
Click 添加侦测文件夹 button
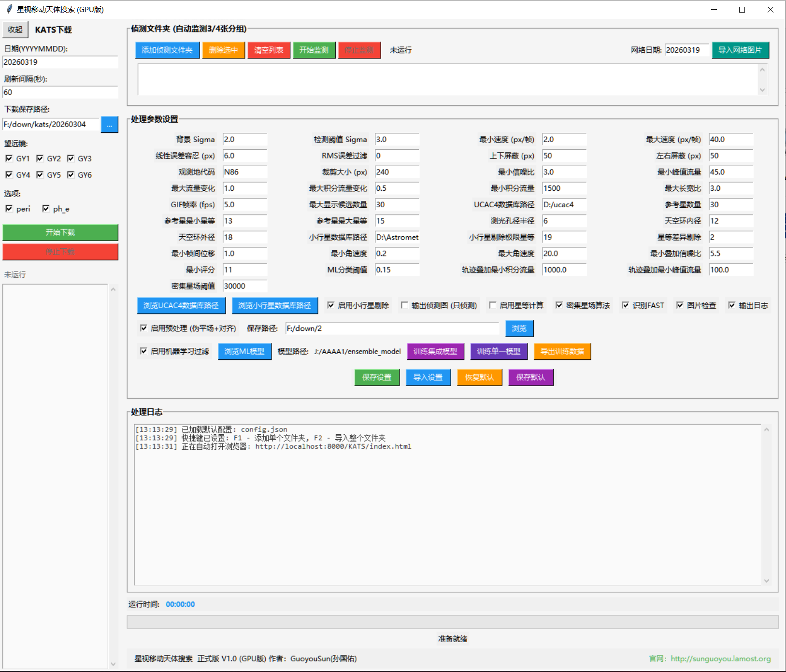pos(167,50)
